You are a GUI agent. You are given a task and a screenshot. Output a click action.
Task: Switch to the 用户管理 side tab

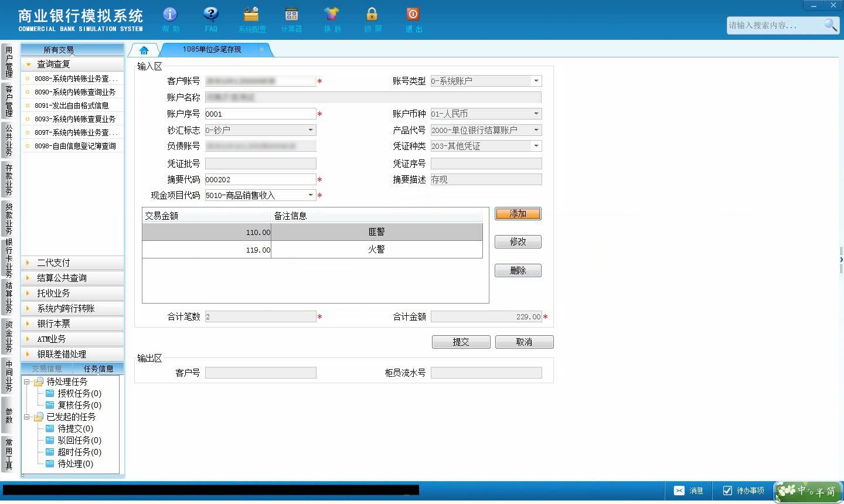point(8,62)
